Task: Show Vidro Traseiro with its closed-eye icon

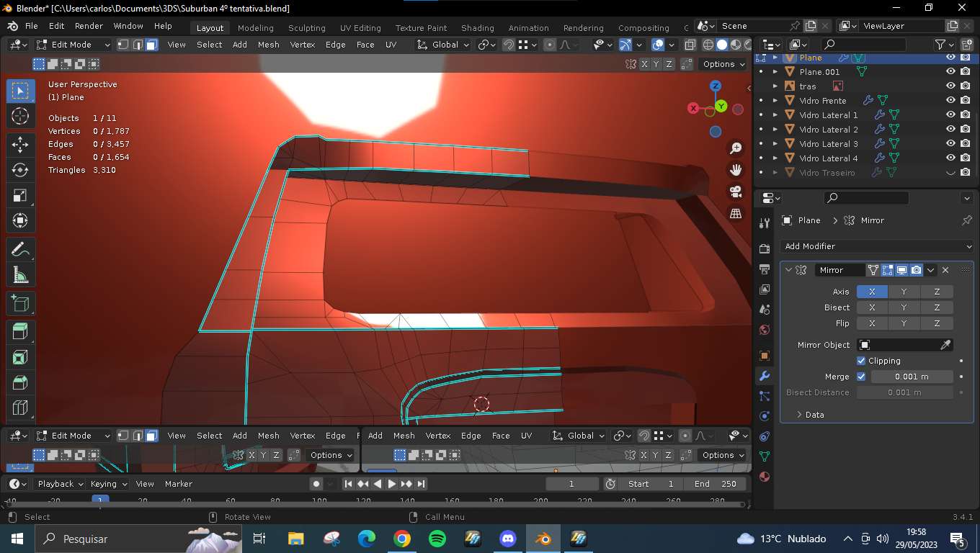Action: click(950, 173)
